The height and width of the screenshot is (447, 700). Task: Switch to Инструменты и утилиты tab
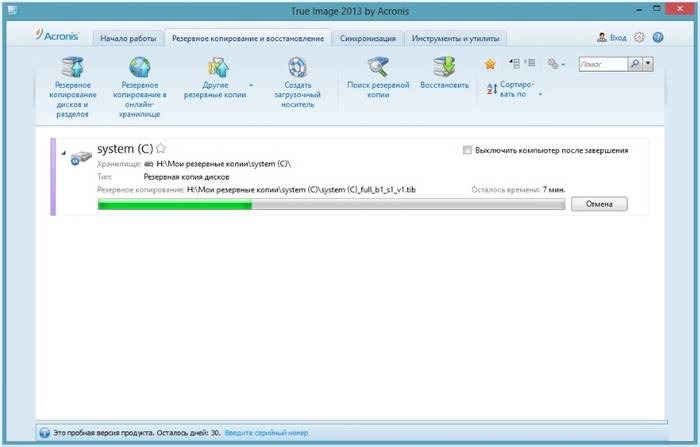pos(456,38)
